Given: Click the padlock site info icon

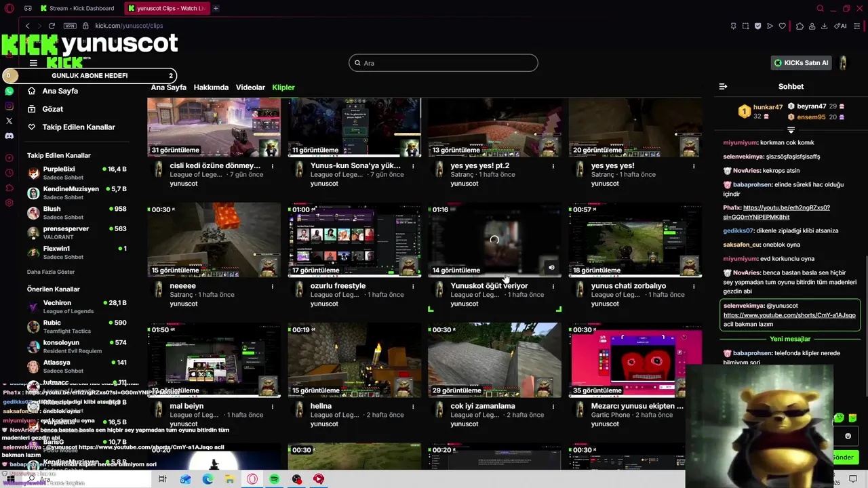Looking at the screenshot, I should pyautogui.click(x=85, y=26).
